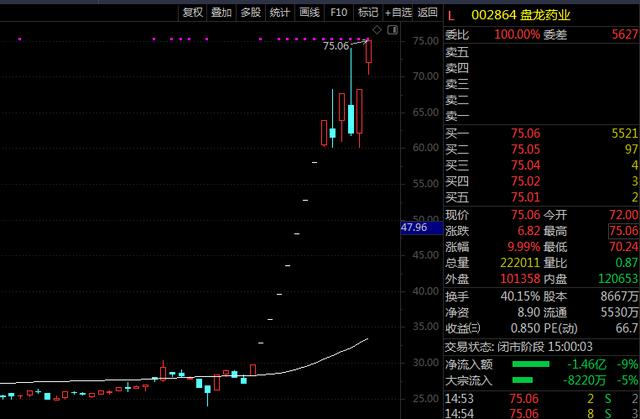Viewport: 640px width, 419px height.
Task: Click the 卖一 ask row label
Action: [457, 116]
